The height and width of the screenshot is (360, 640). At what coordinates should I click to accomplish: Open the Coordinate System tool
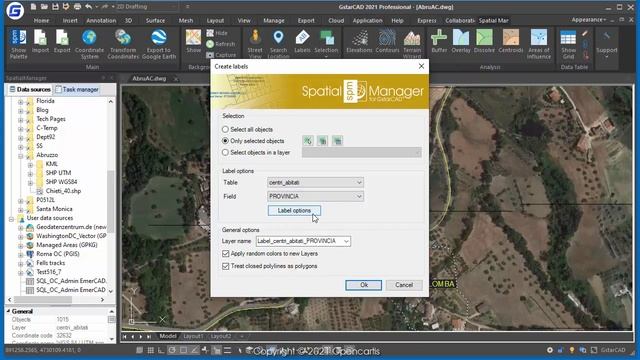tap(89, 44)
